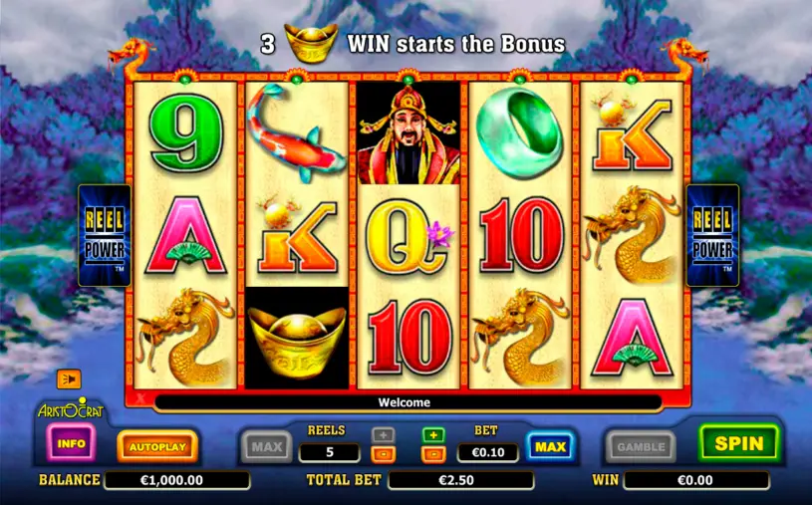Click the grey MAX reels button
The width and height of the screenshot is (812, 505).
pos(267,446)
